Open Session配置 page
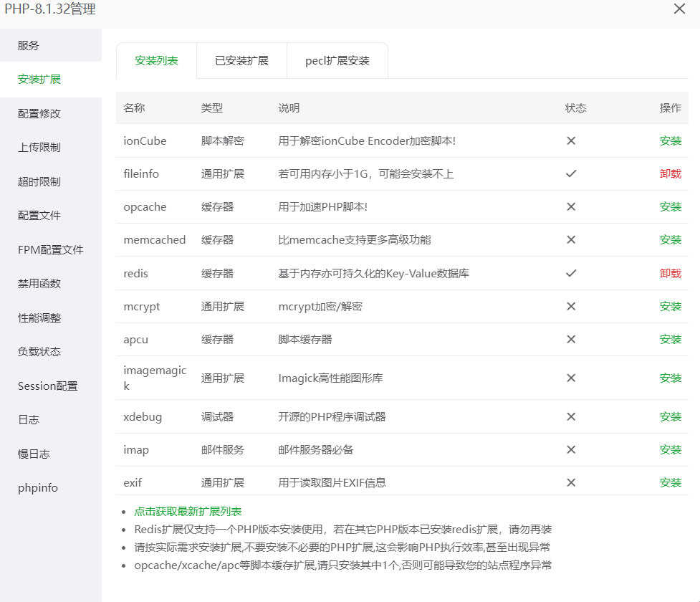Viewport: 700px width, 602px height. (48, 386)
